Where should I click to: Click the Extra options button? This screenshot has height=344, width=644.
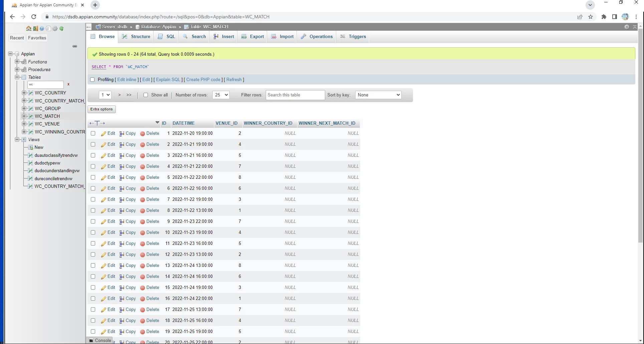(101, 109)
